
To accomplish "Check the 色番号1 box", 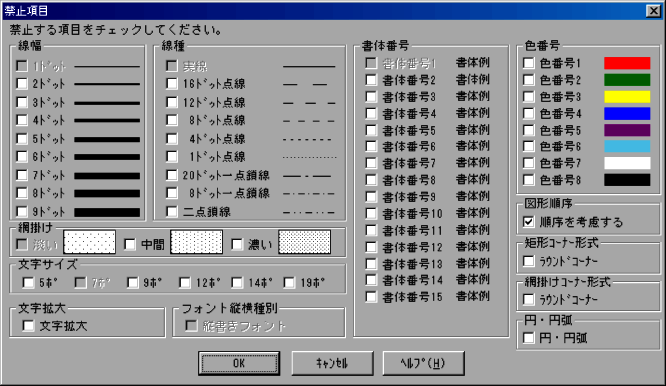I will [528, 63].
